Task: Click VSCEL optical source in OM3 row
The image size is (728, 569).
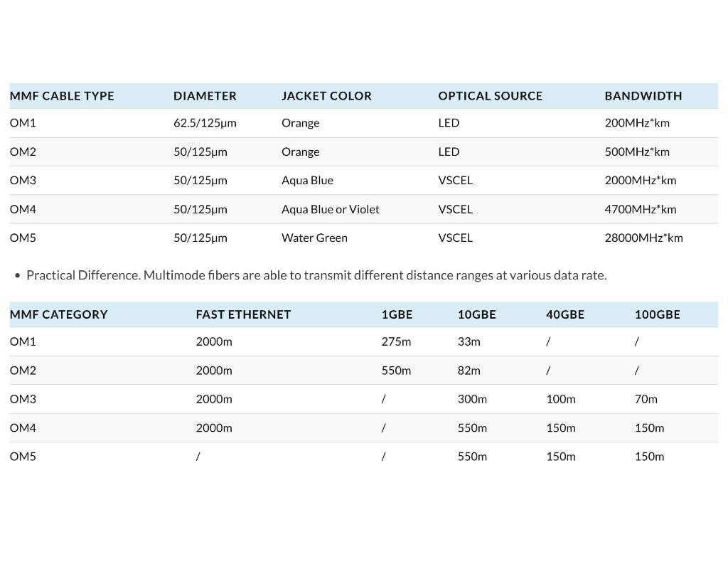Action: coord(455,181)
